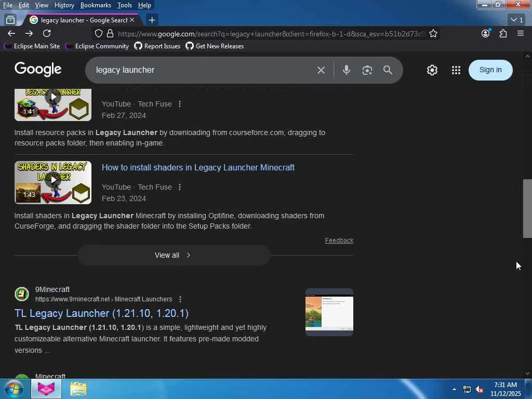This screenshot has height=399, width=532.
Task: Open a new tab with plus button
Action: [x=152, y=20]
